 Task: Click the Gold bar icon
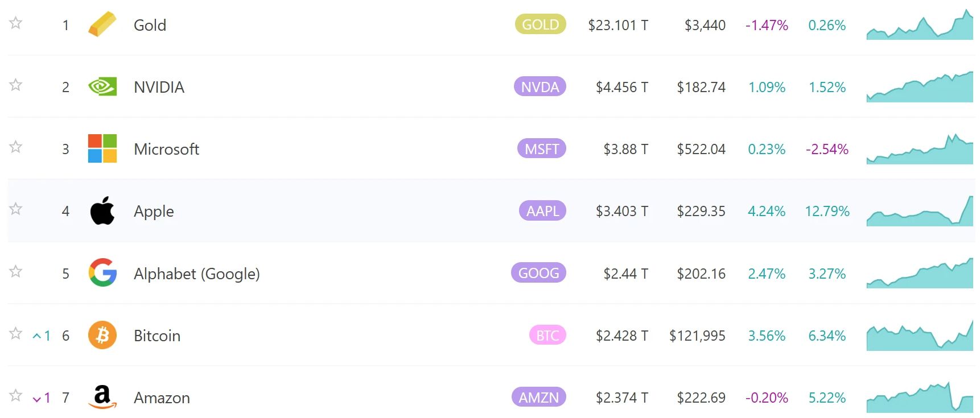[102, 25]
